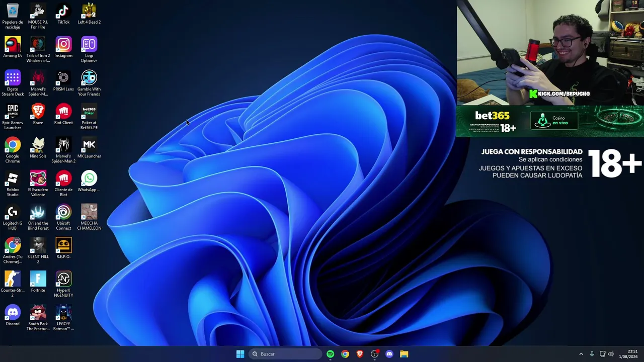This screenshot has width=644, height=362.
Task: Select the TikTok desktop shortcut
Action: 63,14
